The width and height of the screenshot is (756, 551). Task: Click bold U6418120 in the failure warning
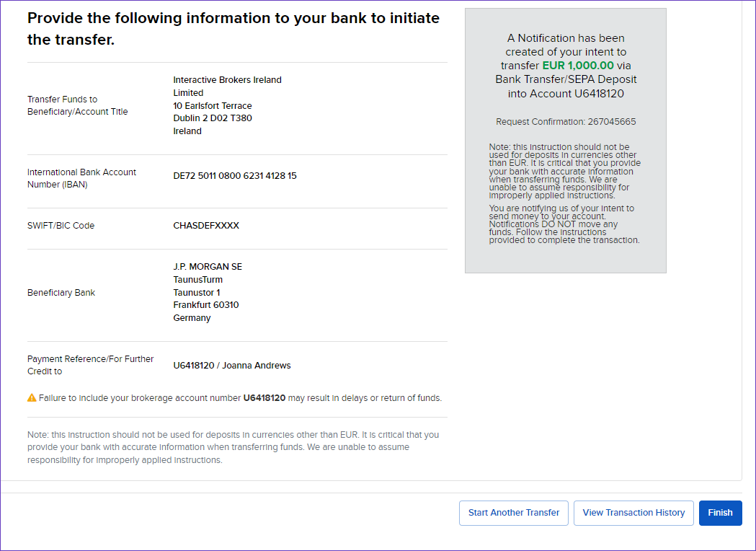coord(264,398)
